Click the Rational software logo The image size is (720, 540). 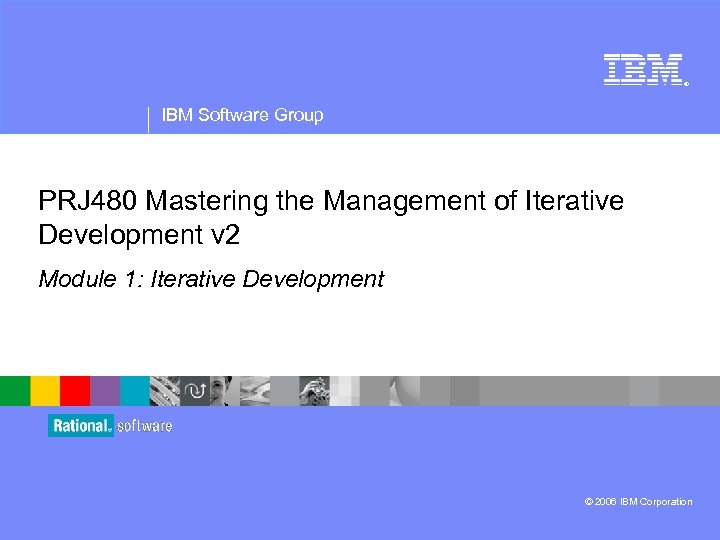pos(110,426)
